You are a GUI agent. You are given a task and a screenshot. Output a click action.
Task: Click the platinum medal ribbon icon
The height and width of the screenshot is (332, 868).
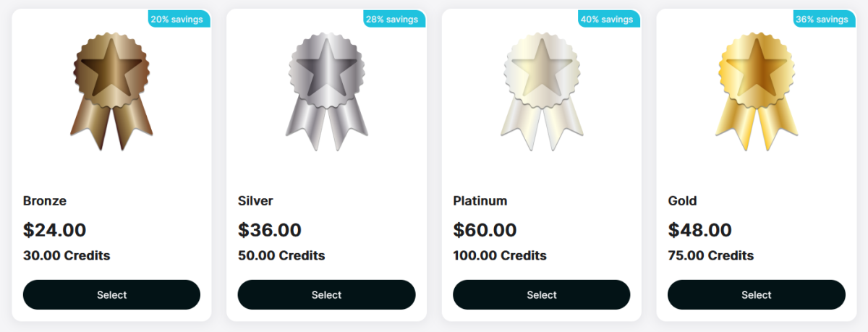541,92
